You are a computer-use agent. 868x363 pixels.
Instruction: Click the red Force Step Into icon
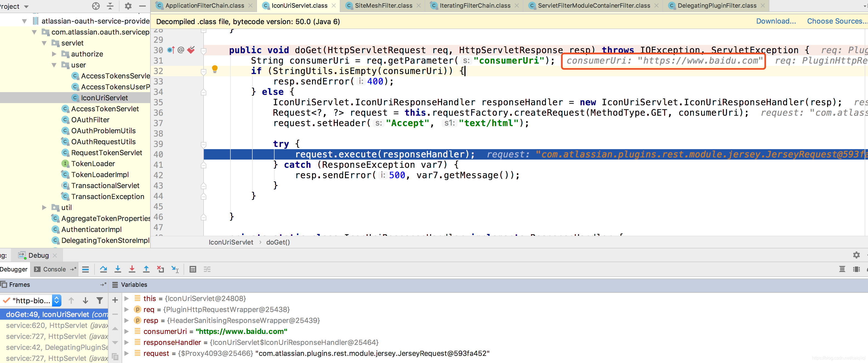[x=132, y=269]
